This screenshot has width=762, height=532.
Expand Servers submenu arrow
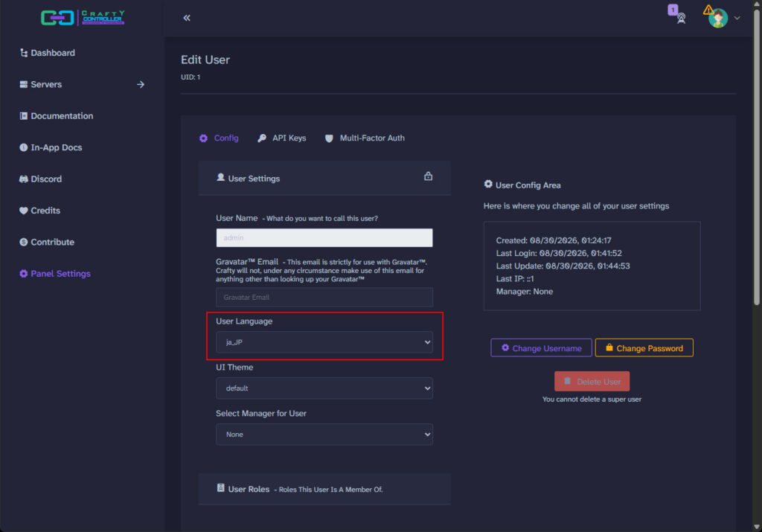click(141, 85)
